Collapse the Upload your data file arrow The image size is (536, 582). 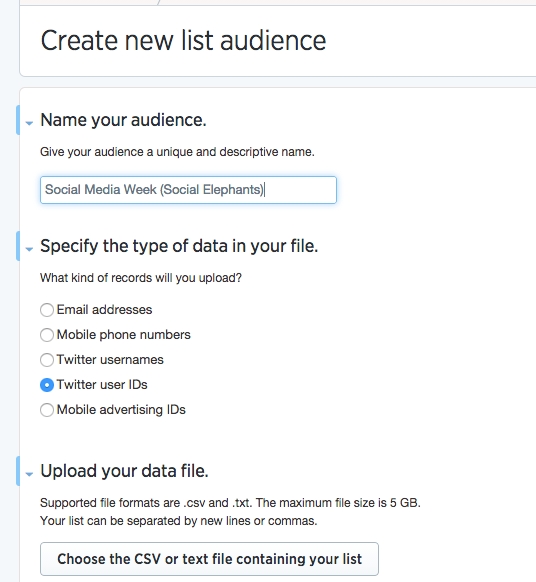point(29,474)
